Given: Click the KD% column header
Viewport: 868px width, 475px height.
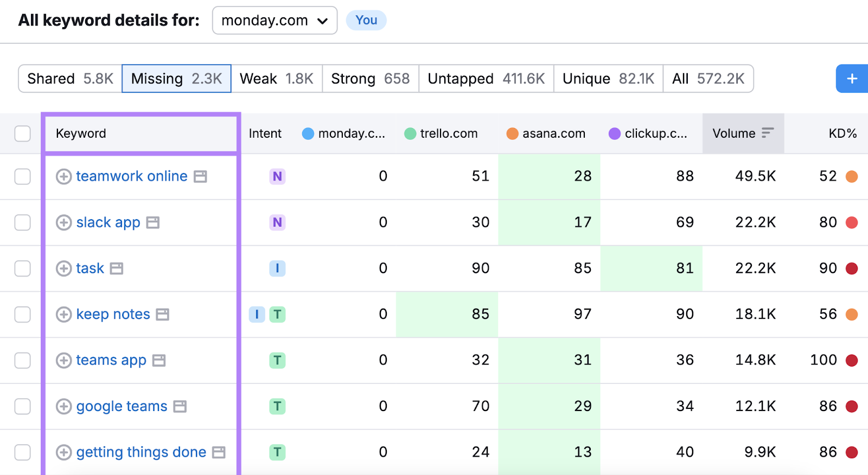Looking at the screenshot, I should click(842, 133).
